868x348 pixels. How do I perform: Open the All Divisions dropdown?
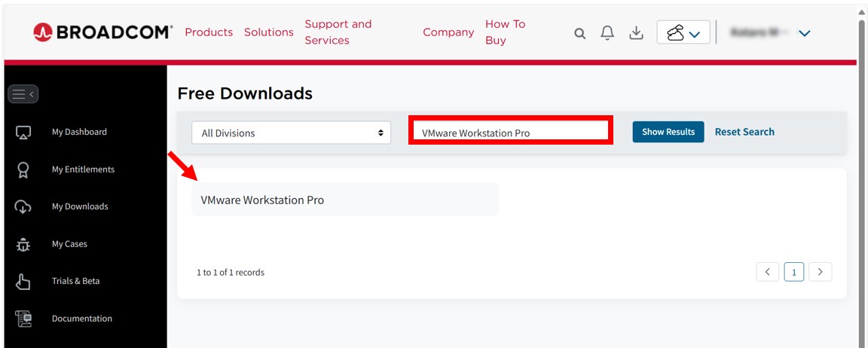[x=291, y=133]
